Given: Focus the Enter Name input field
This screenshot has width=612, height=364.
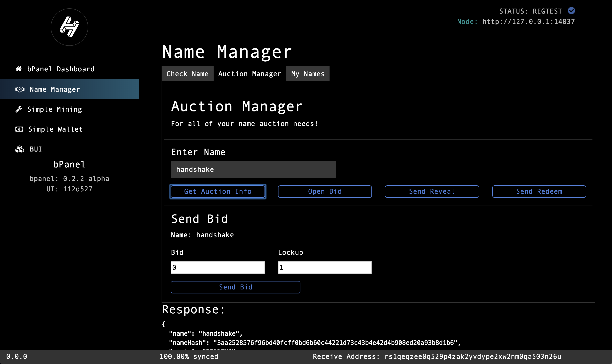Looking at the screenshot, I should pos(253,169).
